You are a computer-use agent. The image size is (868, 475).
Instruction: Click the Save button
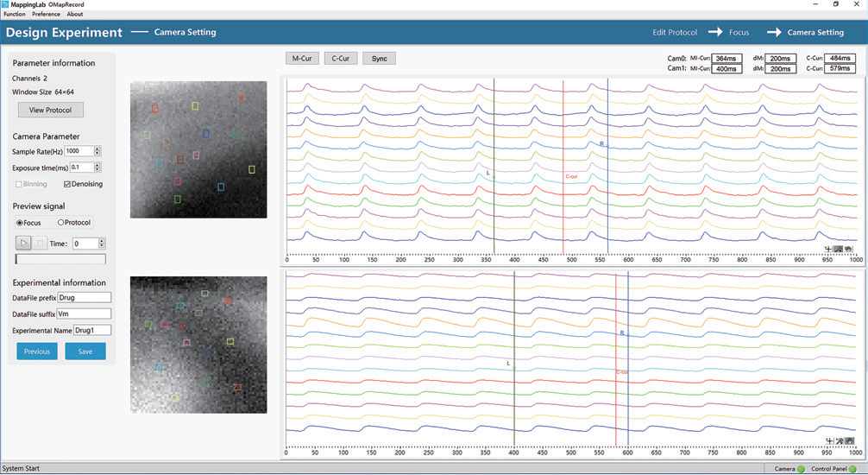tap(85, 351)
